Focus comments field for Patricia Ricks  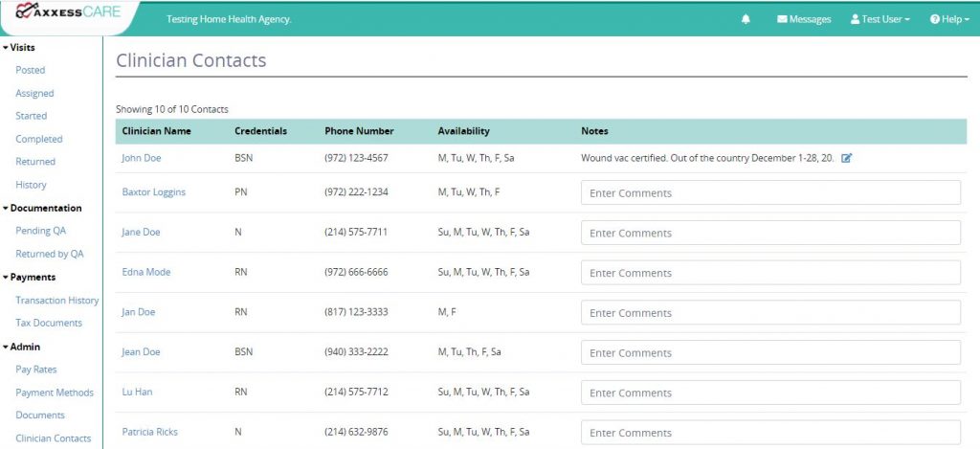[x=770, y=433]
